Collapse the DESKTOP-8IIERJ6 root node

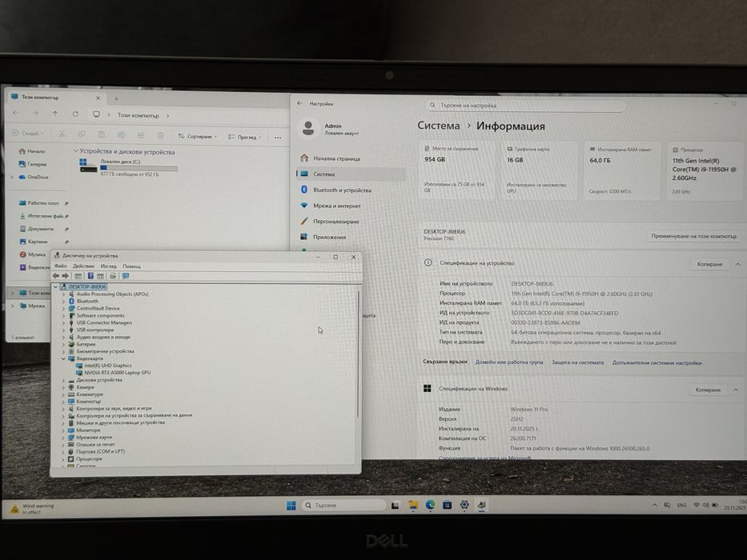point(56,286)
